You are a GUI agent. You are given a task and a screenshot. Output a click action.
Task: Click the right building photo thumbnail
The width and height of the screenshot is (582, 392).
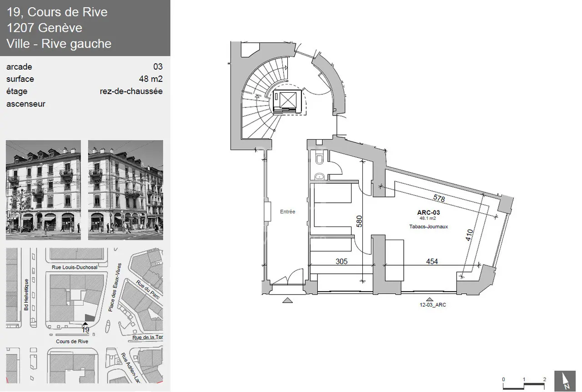pyautogui.click(x=125, y=190)
